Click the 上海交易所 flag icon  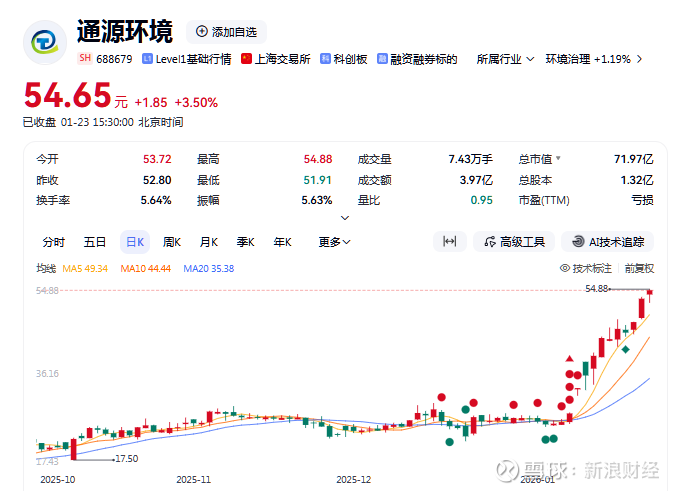[x=246, y=58]
